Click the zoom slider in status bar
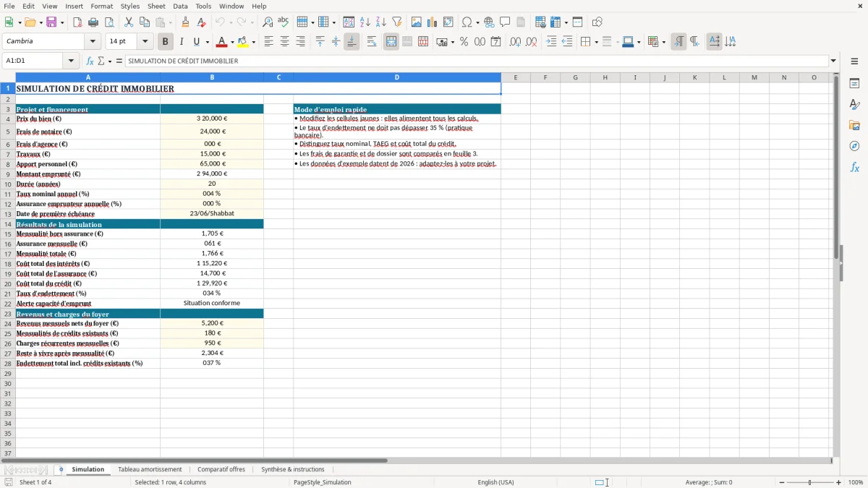 click(x=809, y=482)
